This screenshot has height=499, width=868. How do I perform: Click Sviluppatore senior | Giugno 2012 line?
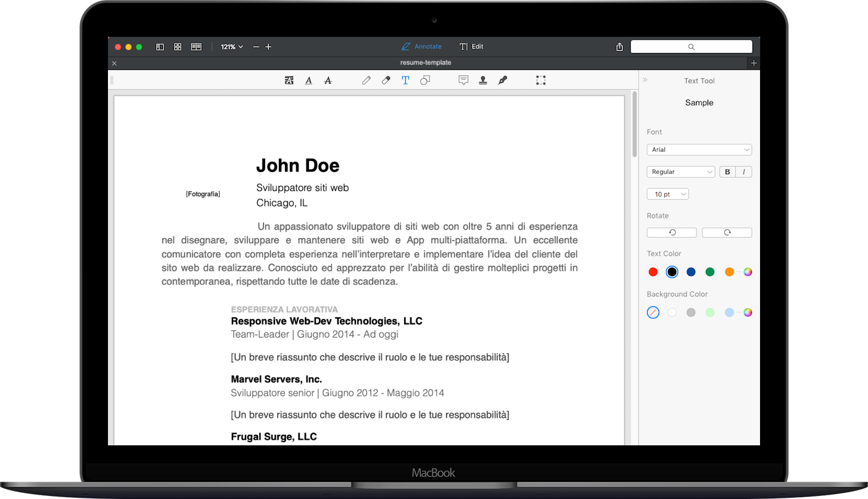point(337,393)
